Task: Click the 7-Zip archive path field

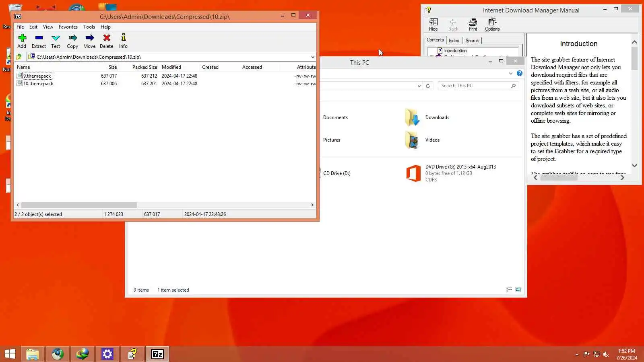Action: [171, 57]
